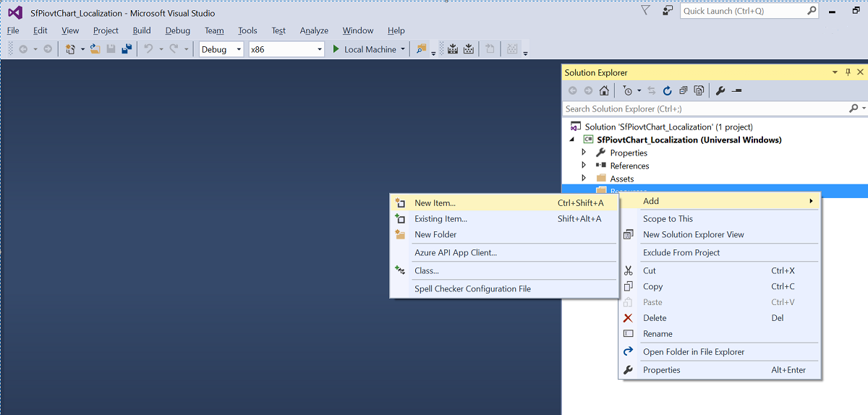Collapse the SfPiovtChart_Localization project node
Screen dimensions: 868x415
(x=571, y=140)
